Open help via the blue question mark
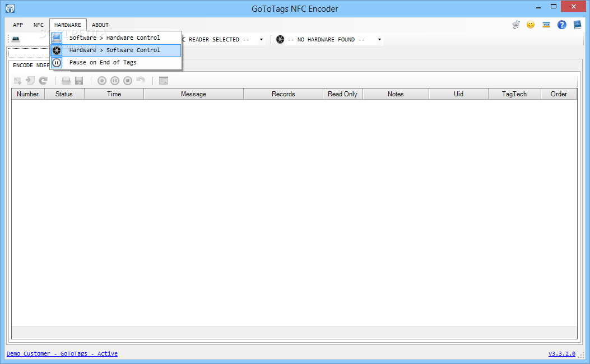This screenshot has width=590, height=364. [x=562, y=25]
